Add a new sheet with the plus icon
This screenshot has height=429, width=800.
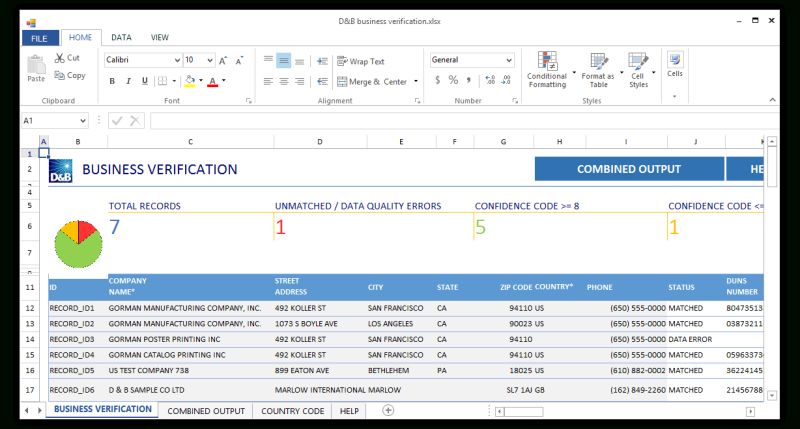pos(388,410)
